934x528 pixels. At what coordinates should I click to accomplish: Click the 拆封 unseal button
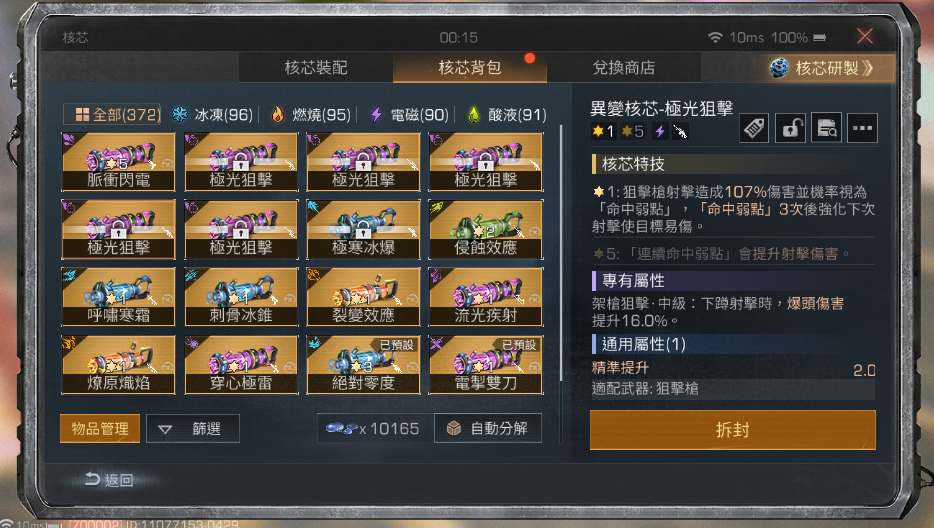point(733,430)
